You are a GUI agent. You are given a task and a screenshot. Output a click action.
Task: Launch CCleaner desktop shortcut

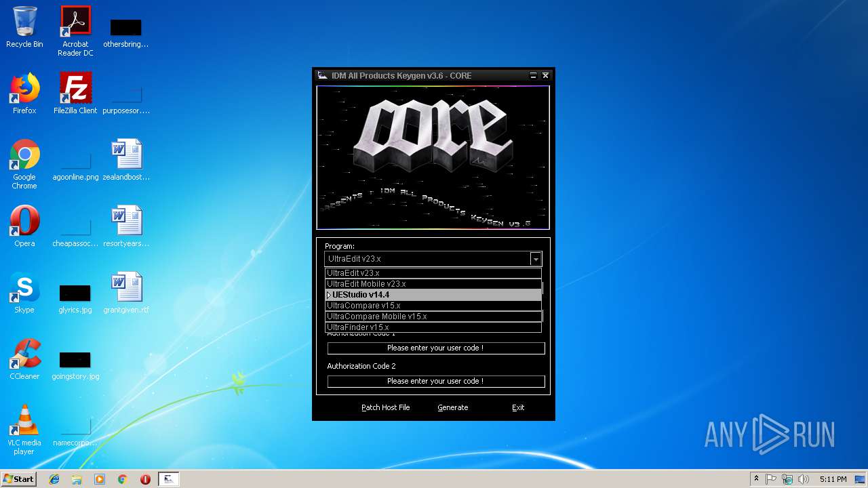tap(24, 359)
